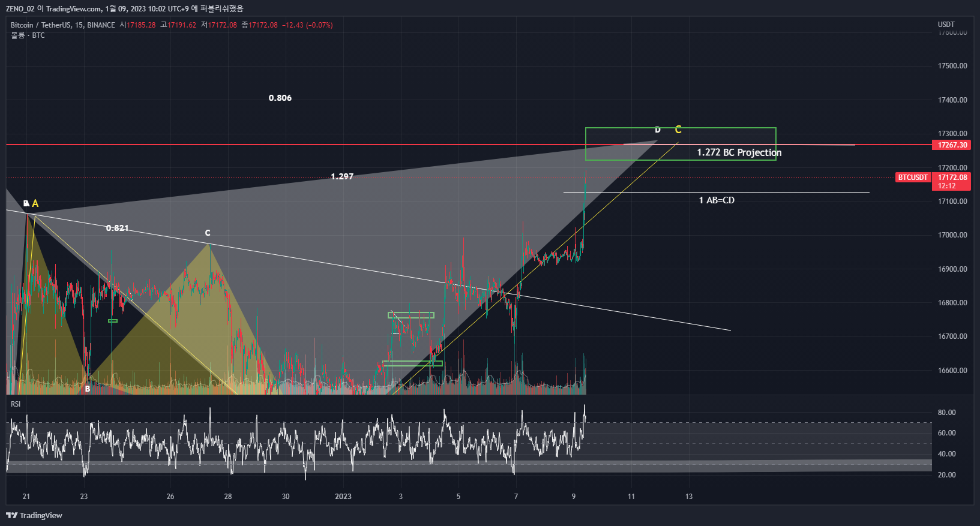Click the RSI 80.00 scale label

click(947, 413)
